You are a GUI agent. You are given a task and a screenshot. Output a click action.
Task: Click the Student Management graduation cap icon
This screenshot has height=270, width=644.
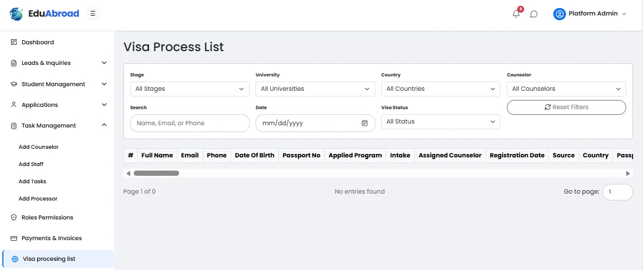click(14, 84)
